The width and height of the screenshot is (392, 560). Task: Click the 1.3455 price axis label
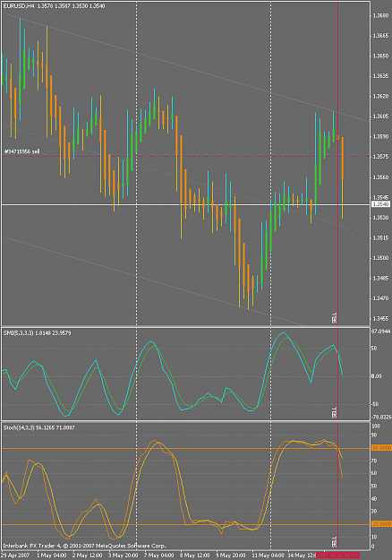tap(380, 318)
